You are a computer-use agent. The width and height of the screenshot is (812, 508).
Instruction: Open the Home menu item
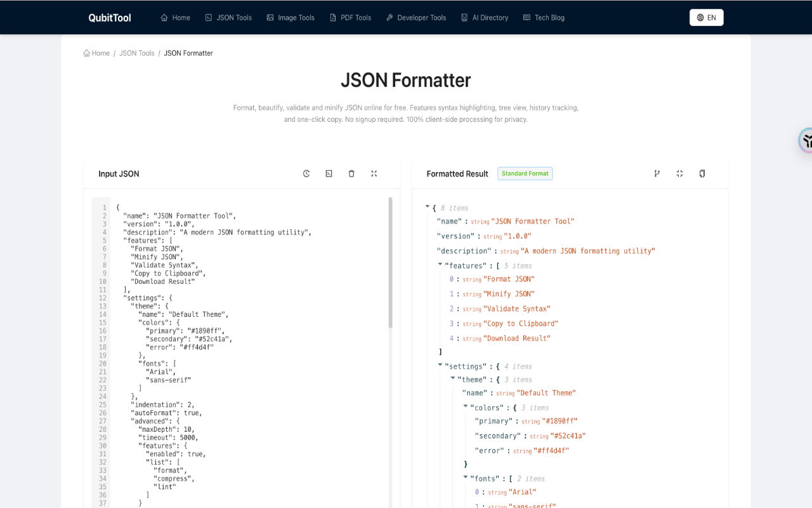pyautogui.click(x=176, y=18)
